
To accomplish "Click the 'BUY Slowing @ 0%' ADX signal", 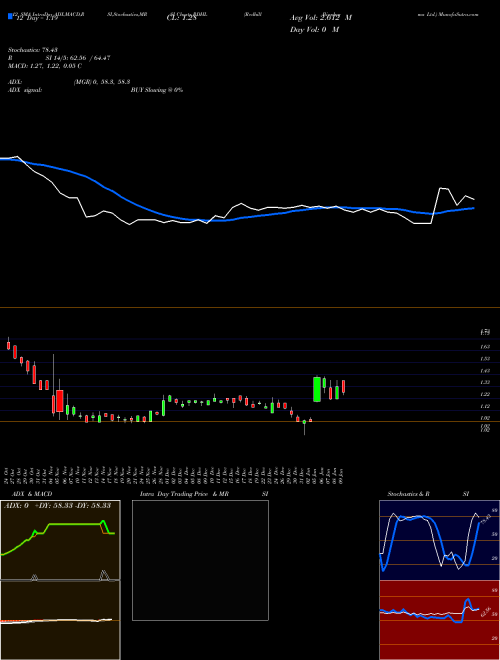I will coord(157,90).
